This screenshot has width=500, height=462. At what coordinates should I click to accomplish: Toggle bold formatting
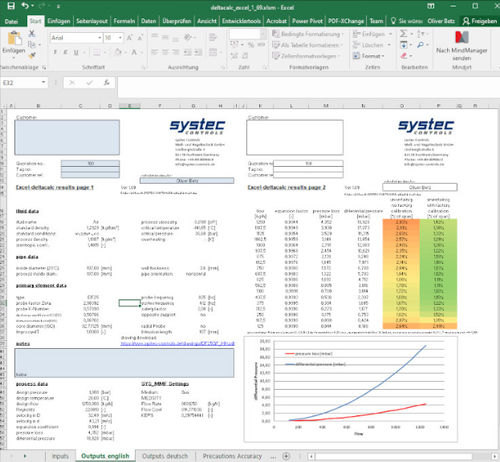point(55,52)
